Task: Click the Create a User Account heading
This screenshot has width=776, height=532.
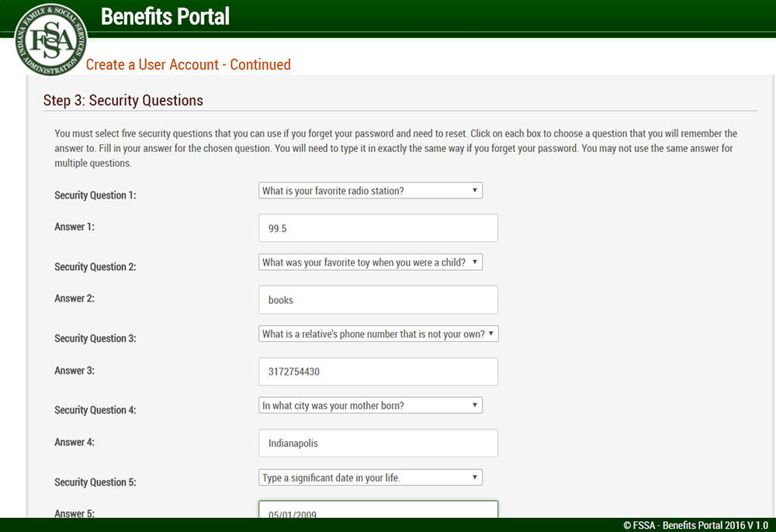Action: click(188, 65)
